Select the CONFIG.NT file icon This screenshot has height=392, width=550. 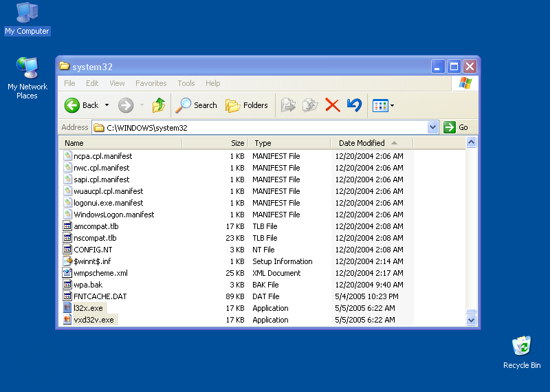[67, 250]
